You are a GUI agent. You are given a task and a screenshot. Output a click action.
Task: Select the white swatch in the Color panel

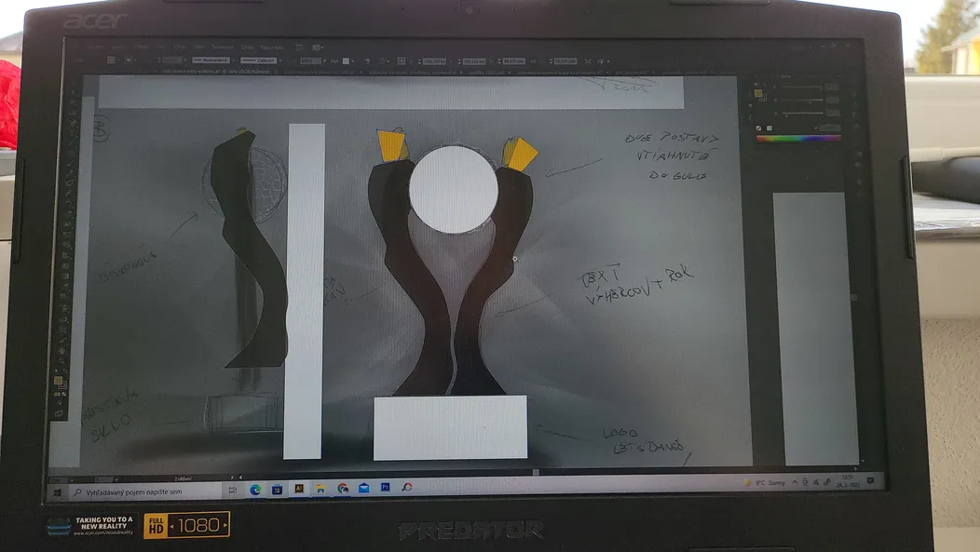(x=769, y=128)
